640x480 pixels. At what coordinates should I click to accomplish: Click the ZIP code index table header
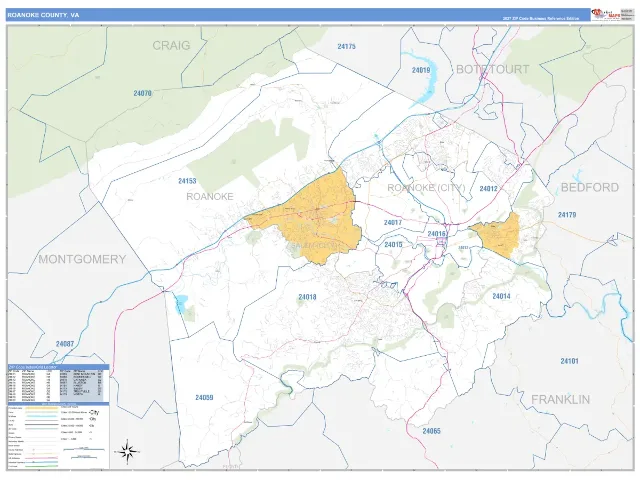click(58, 367)
